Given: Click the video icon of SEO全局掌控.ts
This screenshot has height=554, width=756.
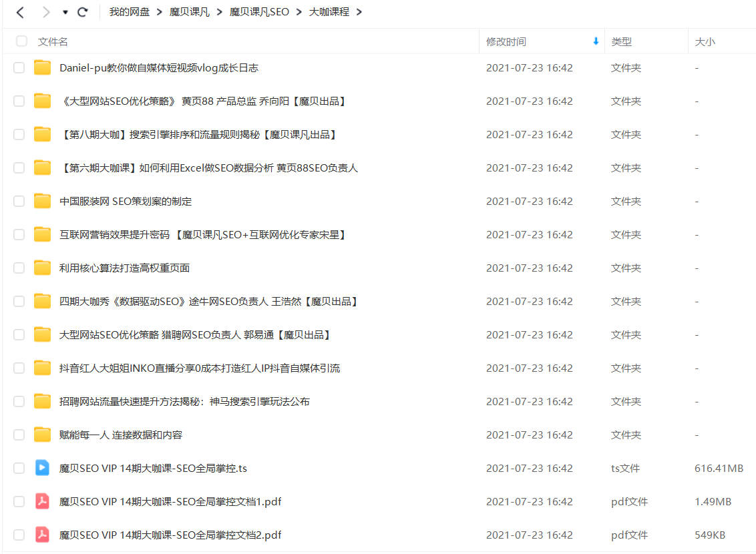Looking at the screenshot, I should click(x=43, y=468).
